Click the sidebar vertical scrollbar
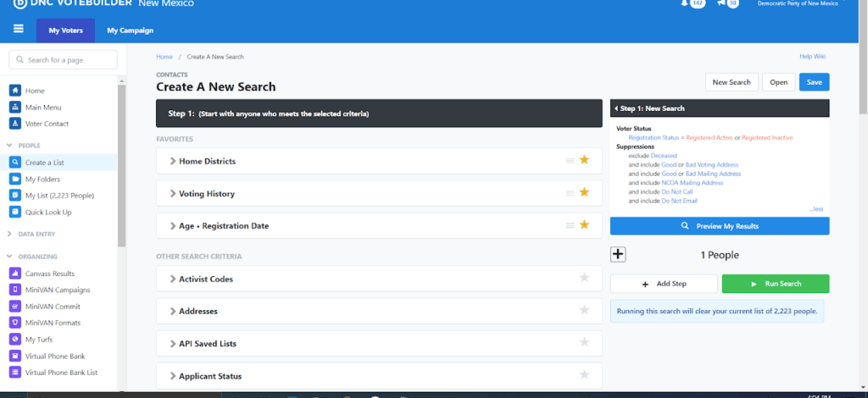 coord(122,152)
